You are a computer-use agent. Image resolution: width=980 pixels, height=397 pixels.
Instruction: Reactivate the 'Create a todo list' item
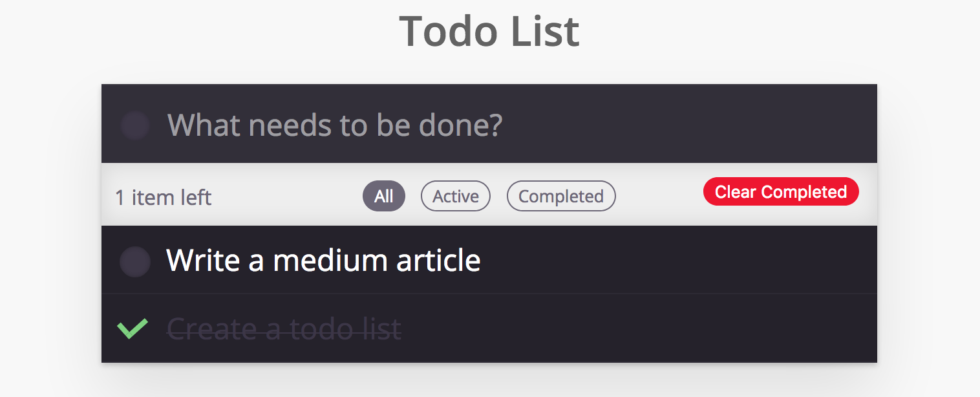coord(133,328)
